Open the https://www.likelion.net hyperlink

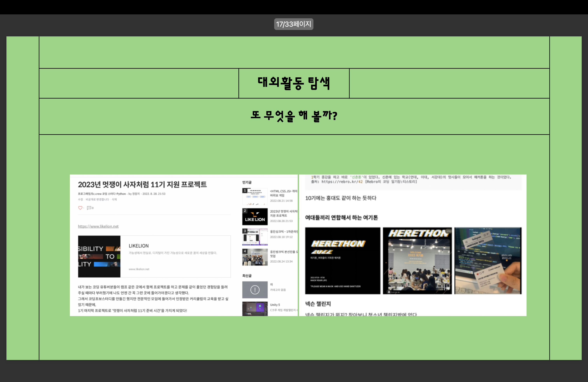[98, 226]
